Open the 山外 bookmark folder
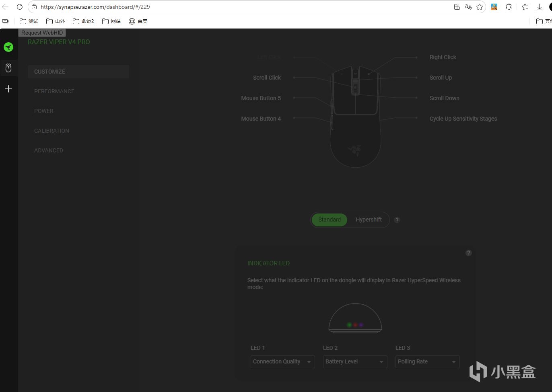The width and height of the screenshot is (552, 392). (56, 21)
